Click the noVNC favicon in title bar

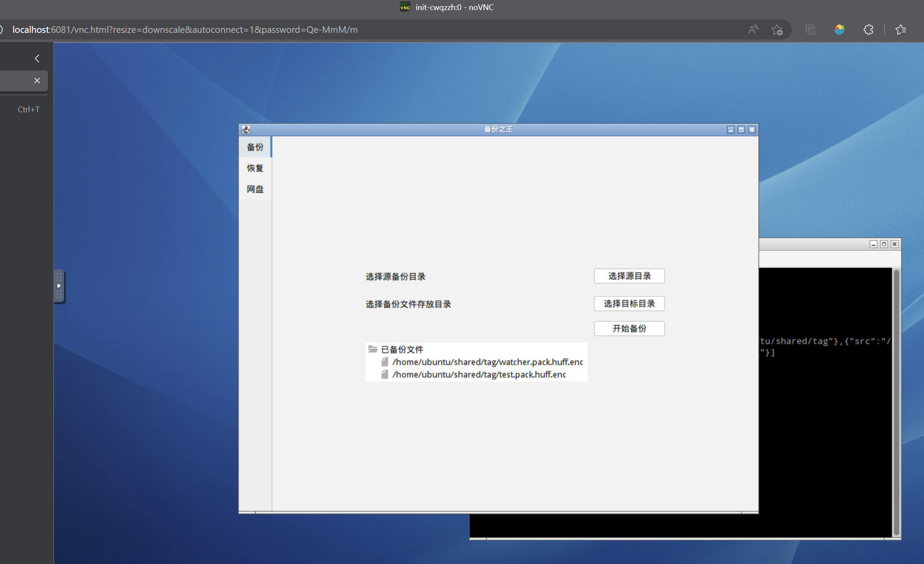point(405,7)
